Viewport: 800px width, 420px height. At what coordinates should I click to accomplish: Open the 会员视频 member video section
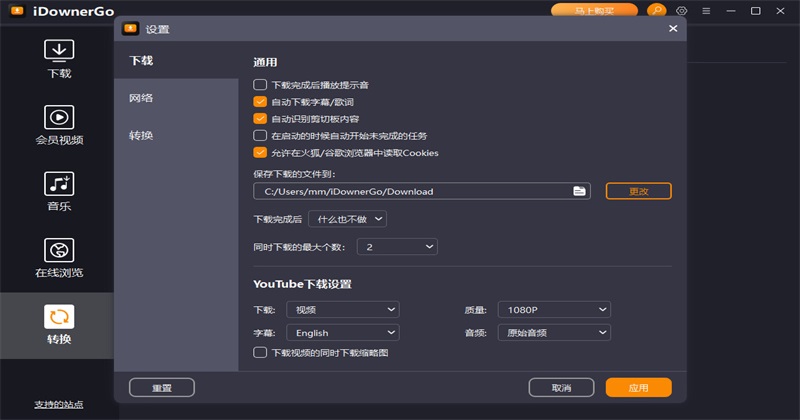(x=59, y=125)
